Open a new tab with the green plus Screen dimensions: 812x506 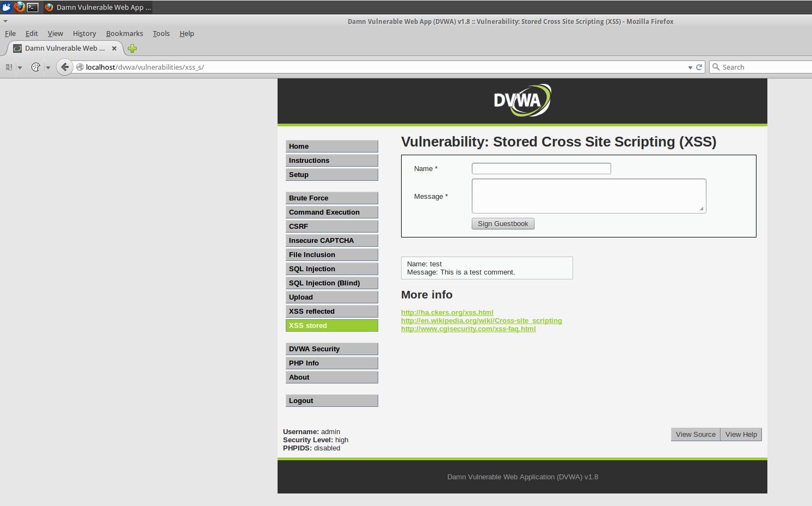point(132,48)
